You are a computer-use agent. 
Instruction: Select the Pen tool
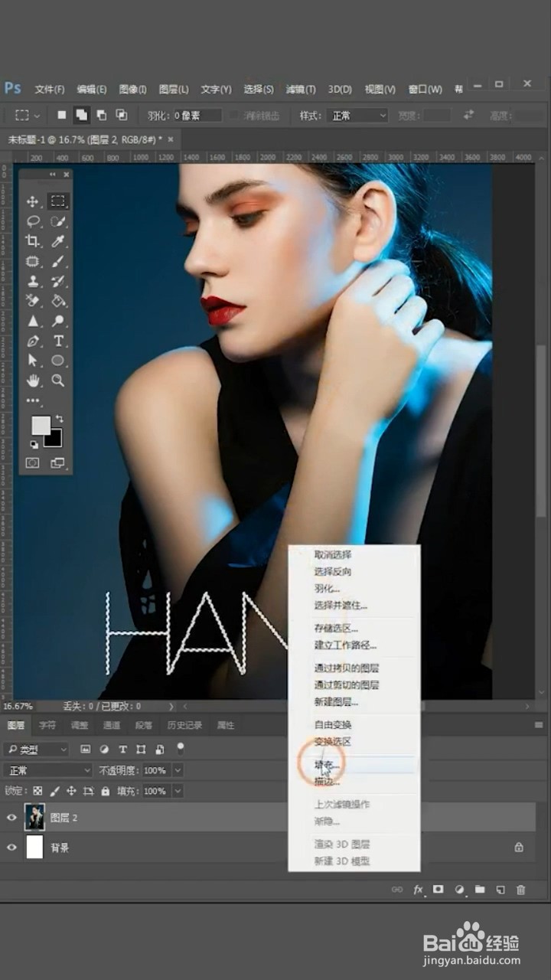[x=33, y=341]
